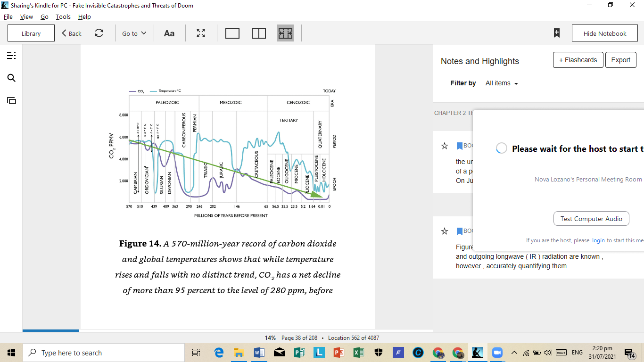This screenshot has width=644, height=362.
Task: Add a bookmark to this page
Action: [x=557, y=33]
